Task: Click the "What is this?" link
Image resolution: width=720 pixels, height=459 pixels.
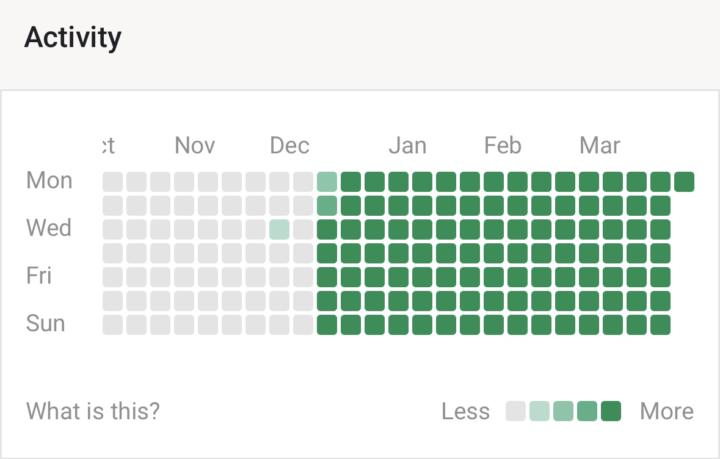Action: point(93,411)
